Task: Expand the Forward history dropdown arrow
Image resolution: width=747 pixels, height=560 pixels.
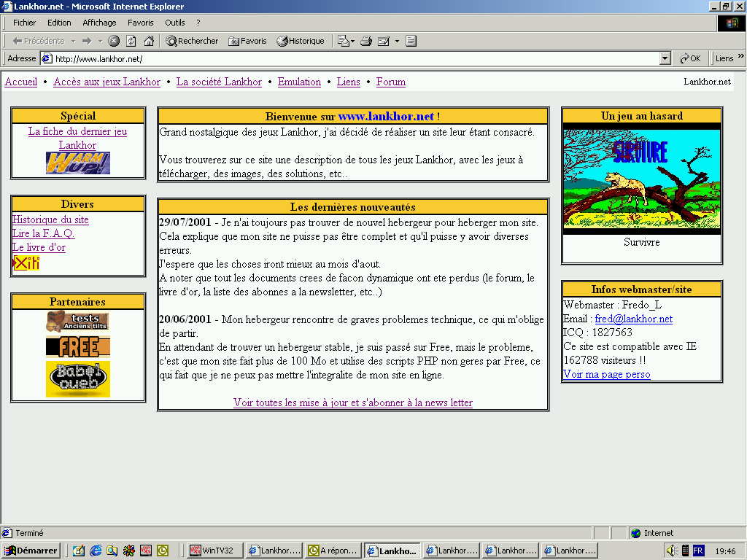Action: (x=100, y=41)
